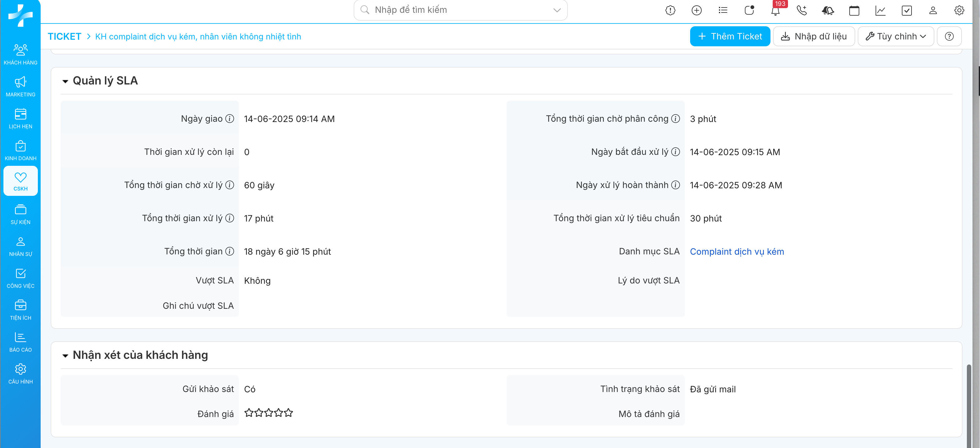Collapse Nhận xét của khách hàng section

coord(65,355)
